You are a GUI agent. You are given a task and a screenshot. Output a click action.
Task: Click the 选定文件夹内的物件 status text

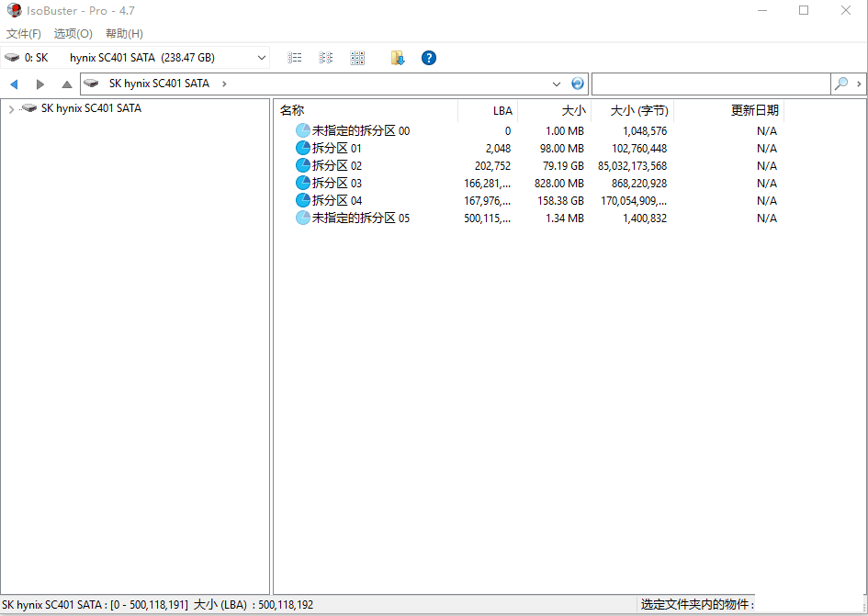click(x=697, y=605)
